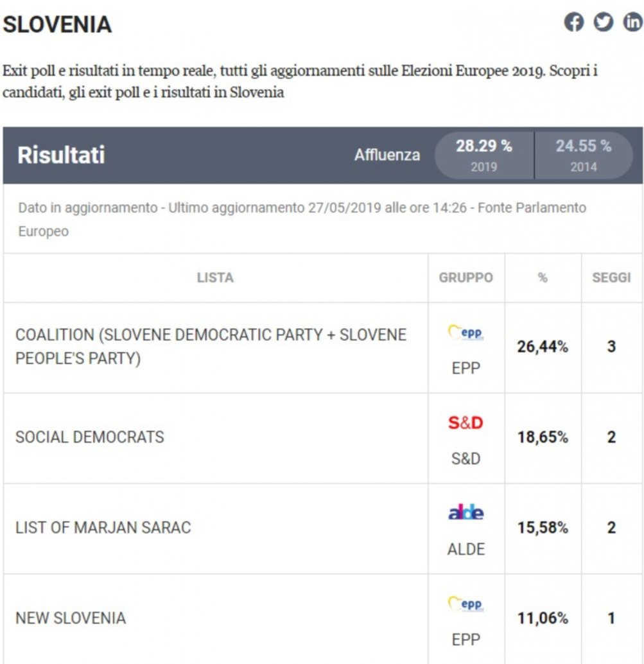Click the SLOVENIA page title

coord(58,24)
